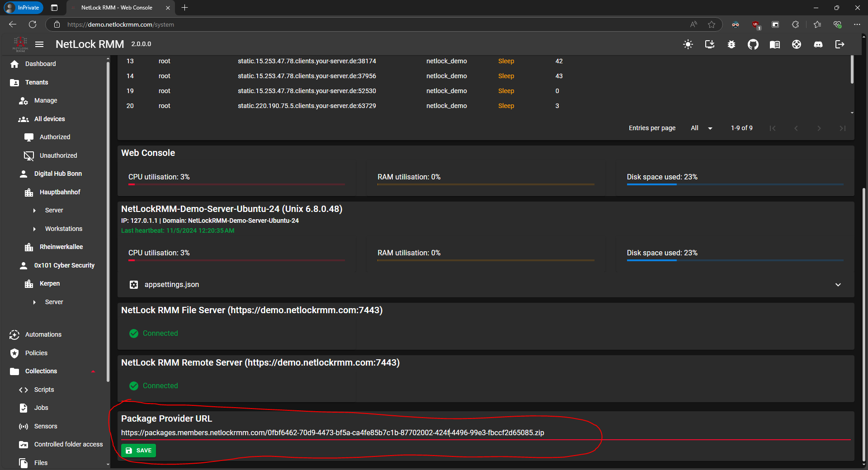Expand the Workstations group
The width and height of the screenshot is (868, 470).
(x=34, y=229)
